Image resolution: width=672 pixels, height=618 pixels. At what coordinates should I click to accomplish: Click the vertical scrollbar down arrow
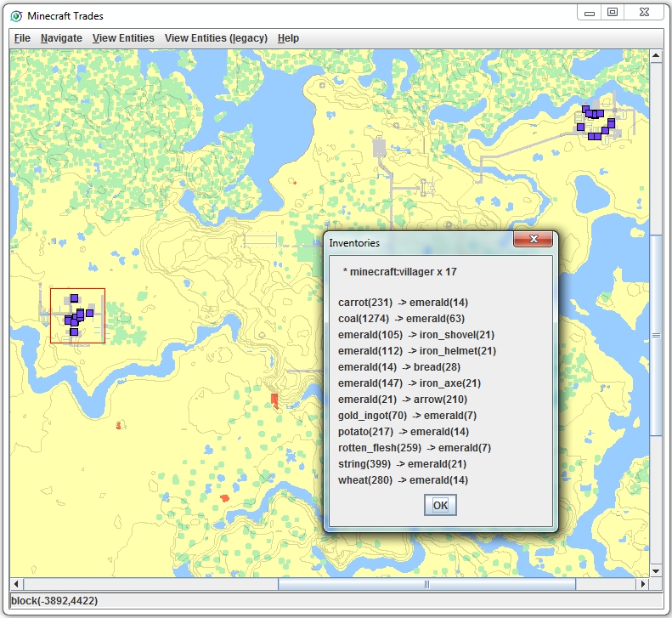656,571
